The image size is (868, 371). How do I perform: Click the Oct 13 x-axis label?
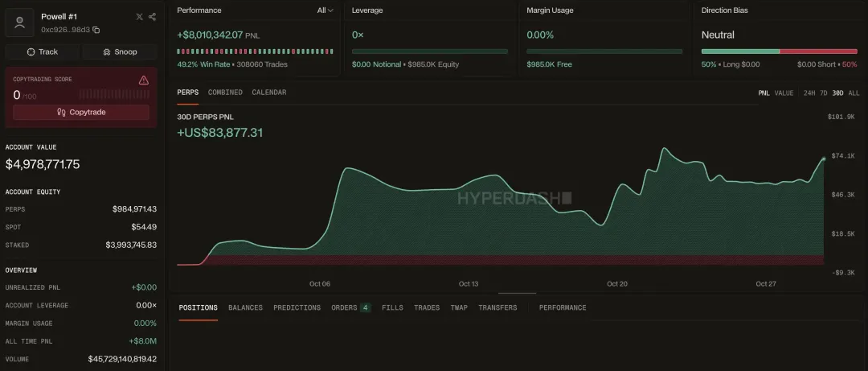coord(469,284)
